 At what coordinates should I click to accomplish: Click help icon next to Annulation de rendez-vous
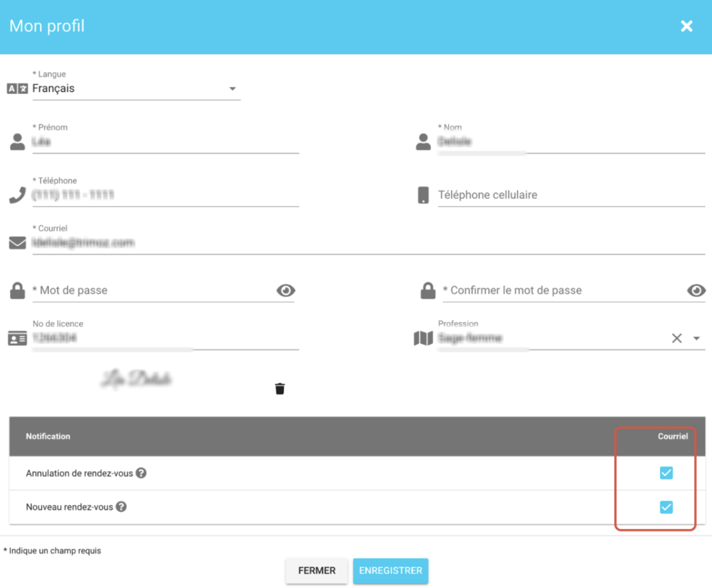[141, 473]
